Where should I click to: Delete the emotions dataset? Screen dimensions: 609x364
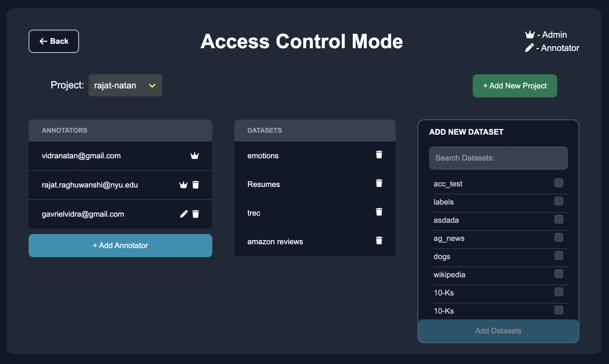(379, 155)
